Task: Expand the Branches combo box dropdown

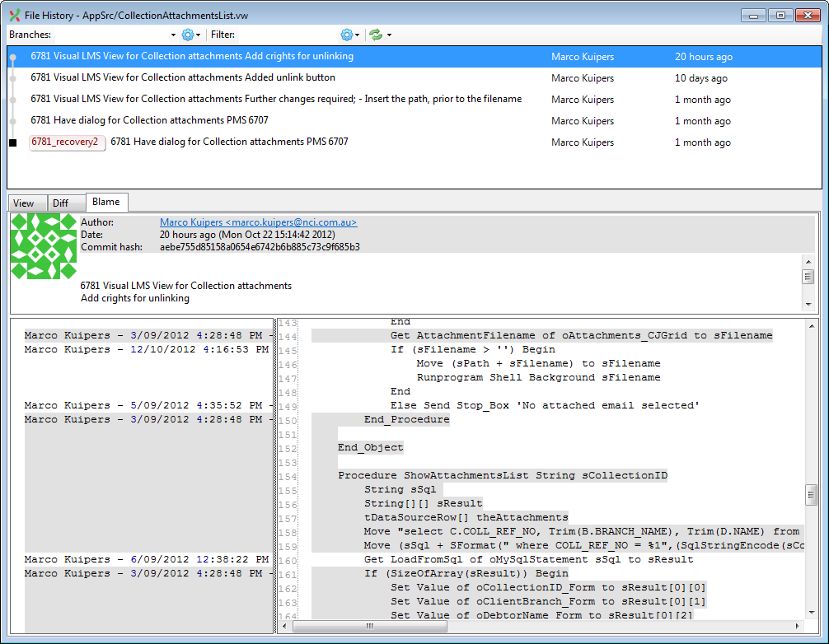Action: point(173,35)
